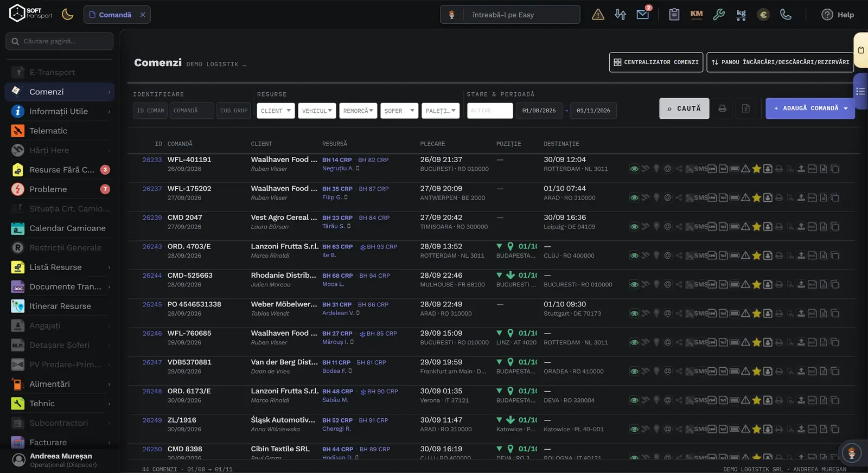Click the up-down arrows icon in the top bar

[x=620, y=15]
